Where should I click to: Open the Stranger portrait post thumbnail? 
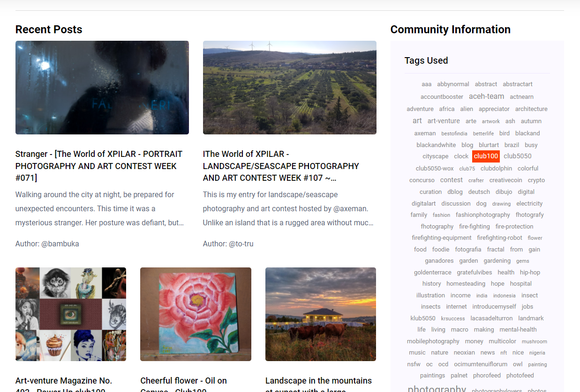(102, 88)
